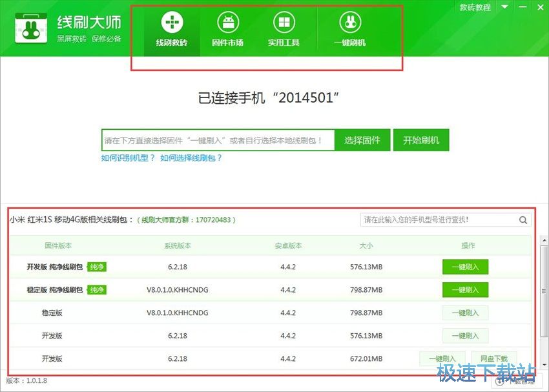Click 一键刷入 for 开发版 672.01MB row
Image resolution: width=549 pixels, height=392 pixels.
442,359
